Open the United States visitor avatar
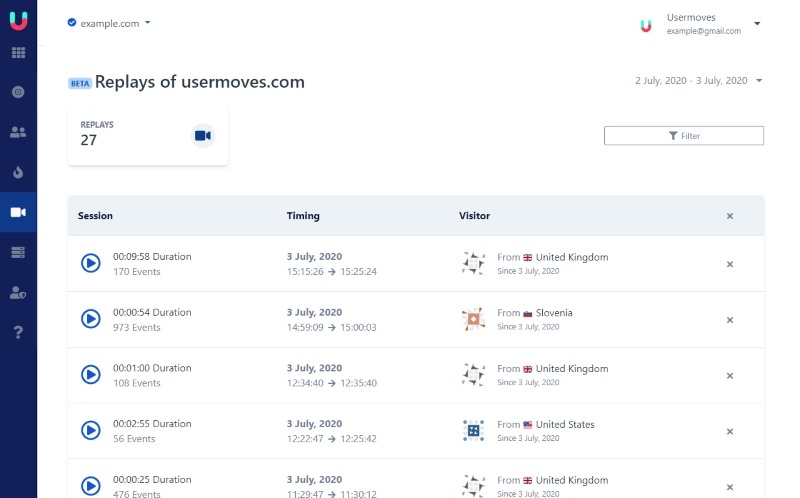Screen dimensions: 800x498 473,431
